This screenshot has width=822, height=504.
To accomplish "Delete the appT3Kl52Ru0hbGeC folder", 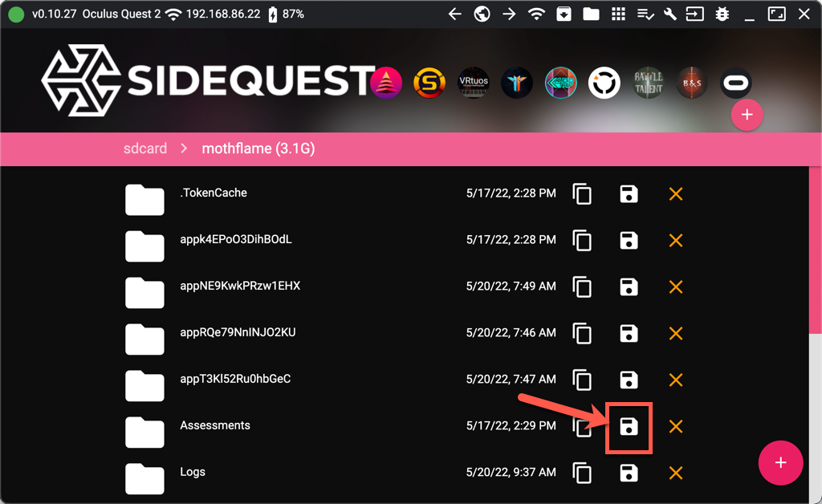I will (x=676, y=380).
